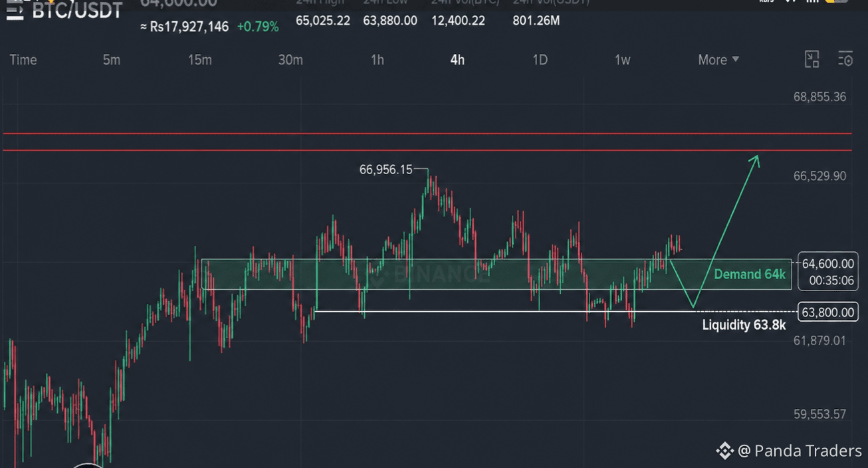Click the 66,956.15 high price marker
The image size is (868, 468).
[386, 170]
